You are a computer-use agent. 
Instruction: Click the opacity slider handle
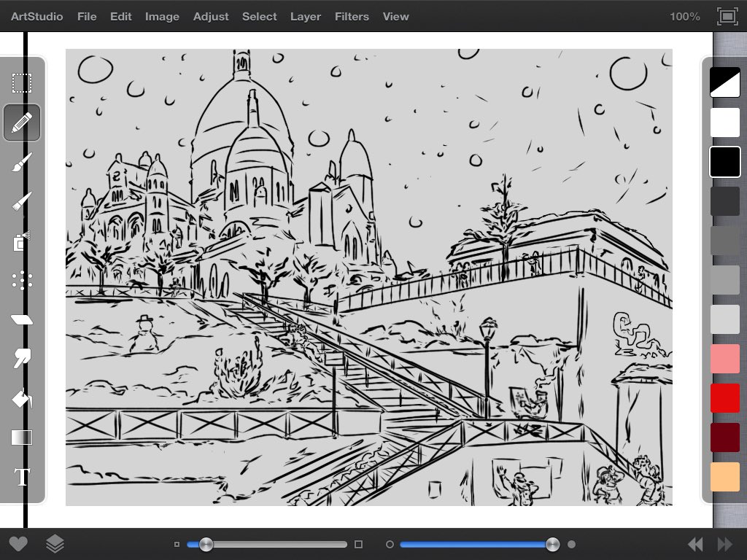click(553, 544)
